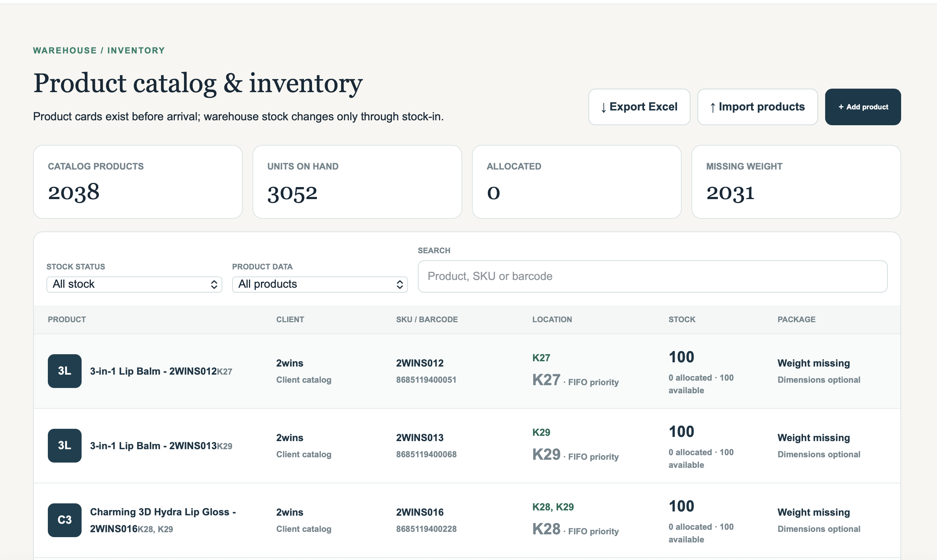Click the Export Excel button
The image size is (937, 560).
(x=639, y=107)
